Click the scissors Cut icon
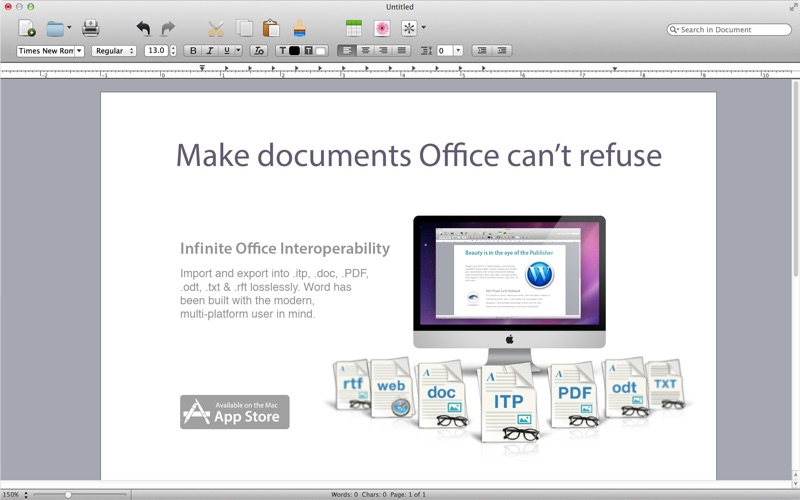The height and width of the screenshot is (500, 800). [216, 28]
